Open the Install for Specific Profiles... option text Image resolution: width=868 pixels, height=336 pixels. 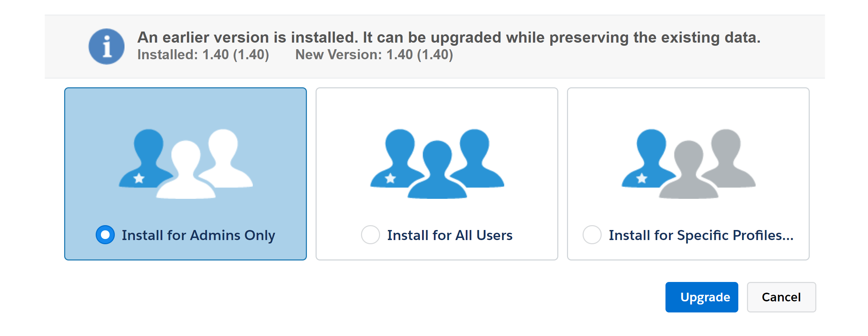[701, 236]
